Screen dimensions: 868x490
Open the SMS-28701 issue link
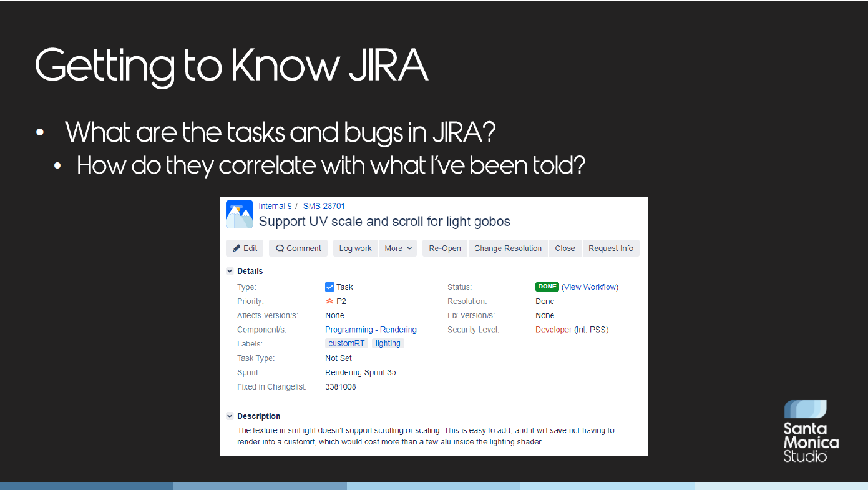point(324,206)
